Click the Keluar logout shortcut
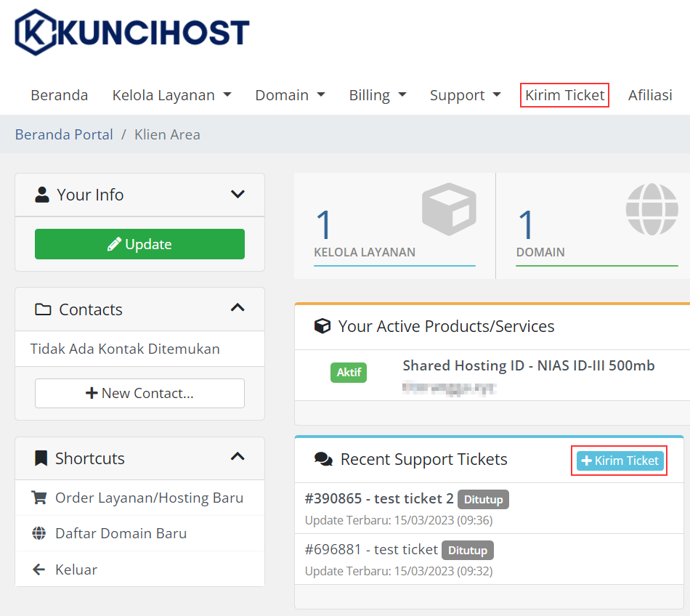 coord(139,569)
